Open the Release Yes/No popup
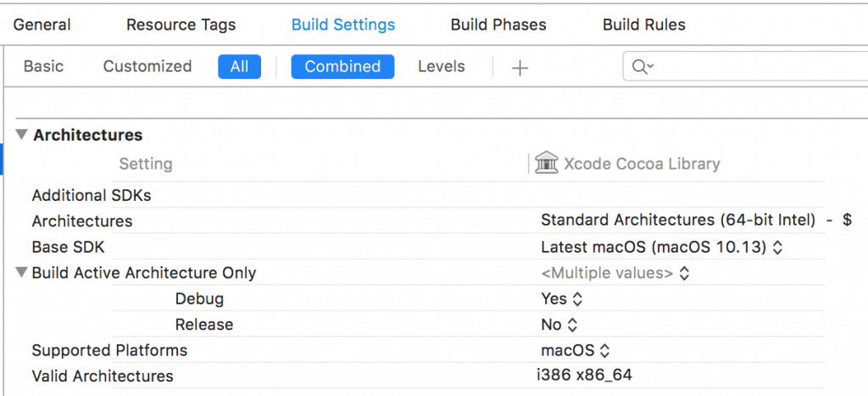 point(560,325)
